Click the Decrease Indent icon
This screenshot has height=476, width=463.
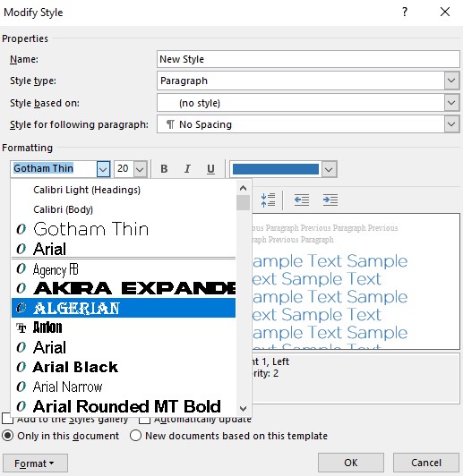pyautogui.click(x=302, y=200)
